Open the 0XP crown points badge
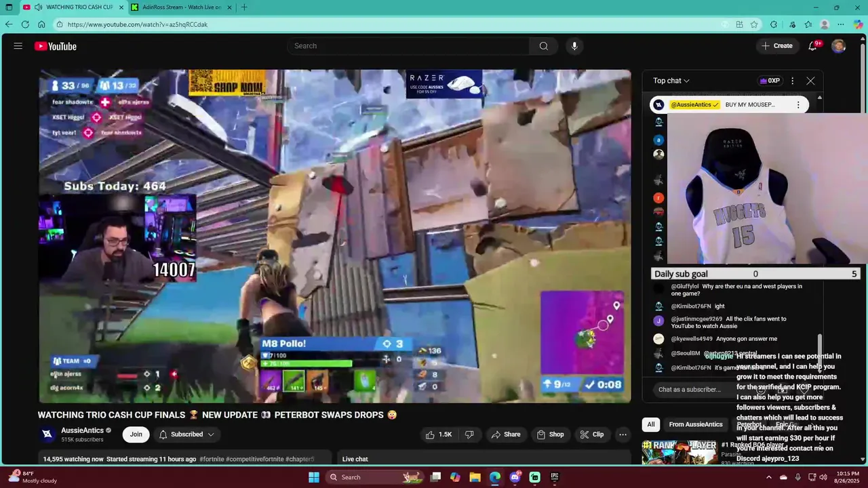This screenshot has width=868, height=488. pyautogui.click(x=770, y=81)
